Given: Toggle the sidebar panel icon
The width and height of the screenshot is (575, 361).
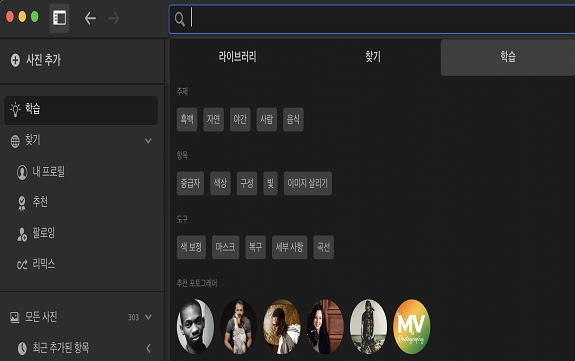Looking at the screenshot, I should pos(59,18).
